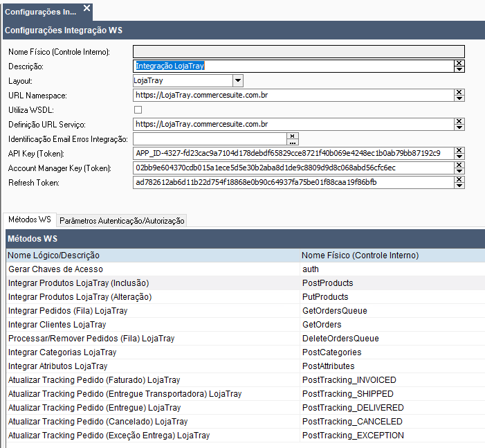
Task: Select Atualizar Tracking Pedido (Entregue Transportadora) row
Action: click(246, 394)
